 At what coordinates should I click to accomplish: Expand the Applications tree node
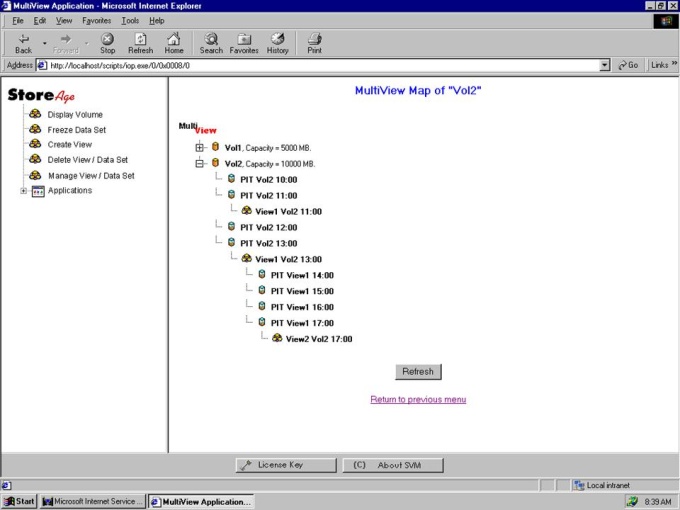(x=23, y=191)
